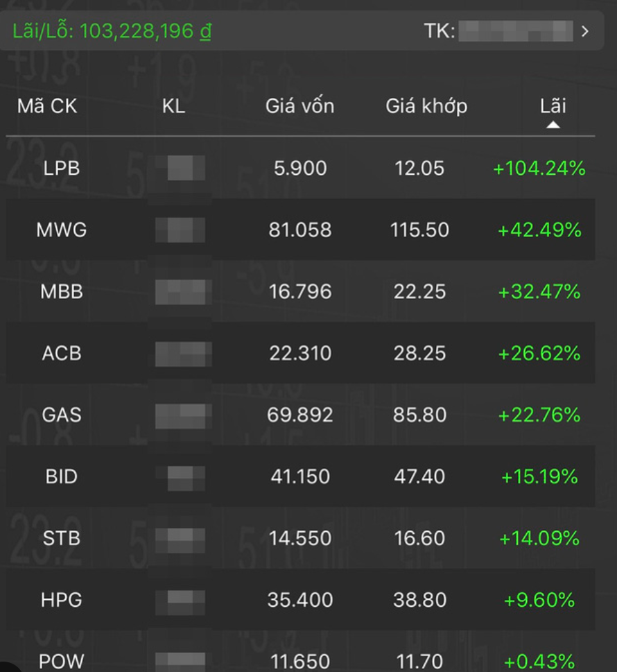
Task: Open MBB stock code
Action: tap(62, 291)
